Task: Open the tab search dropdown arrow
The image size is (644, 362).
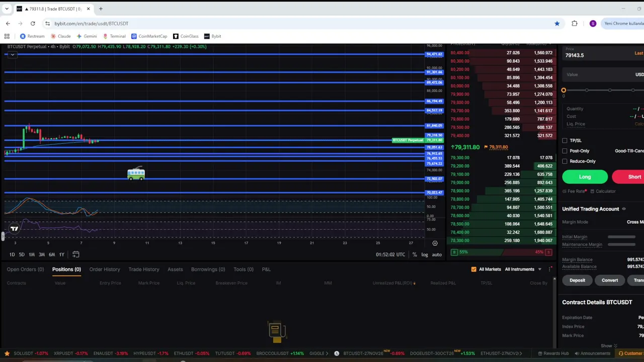Action: (x=7, y=9)
